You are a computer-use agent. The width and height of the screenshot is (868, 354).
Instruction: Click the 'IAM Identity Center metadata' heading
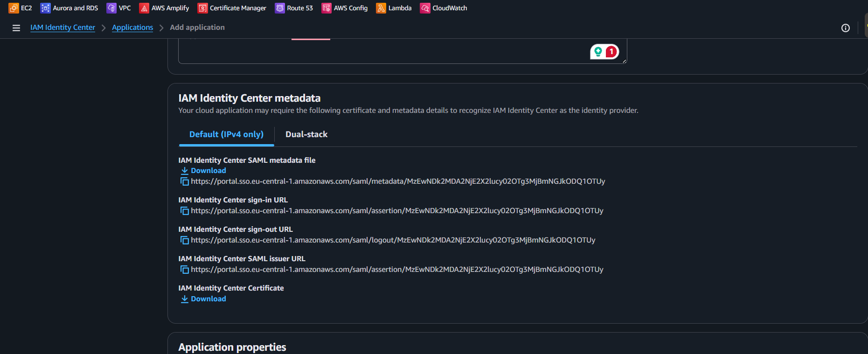pyautogui.click(x=250, y=98)
